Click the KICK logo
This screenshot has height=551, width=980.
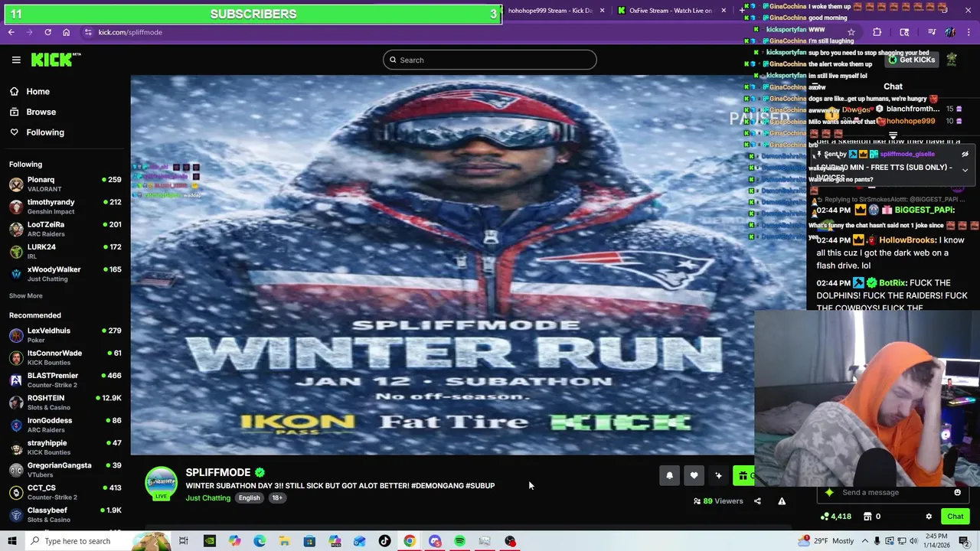(56, 60)
